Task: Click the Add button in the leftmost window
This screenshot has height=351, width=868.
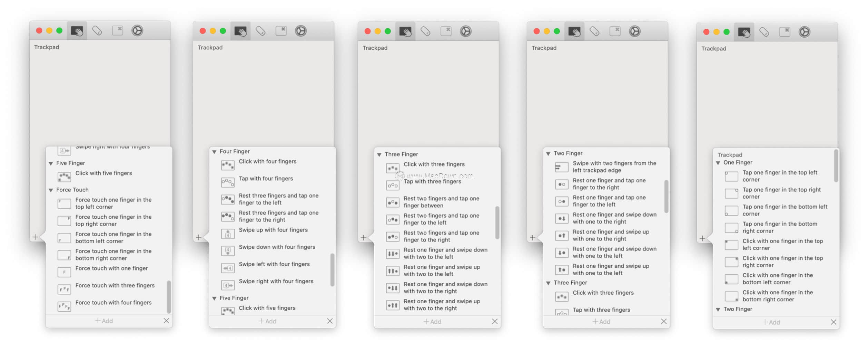Action: pos(104,321)
